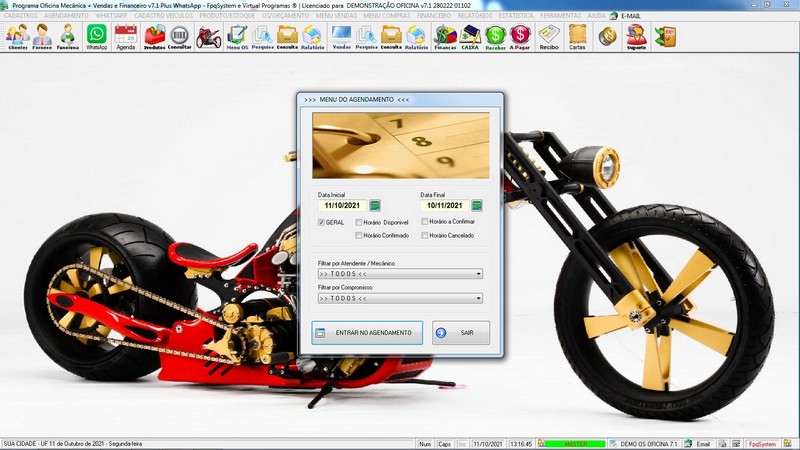Viewport: 800px width, 450px height.
Task: Click the exit door toolbar icon
Action: click(x=665, y=37)
